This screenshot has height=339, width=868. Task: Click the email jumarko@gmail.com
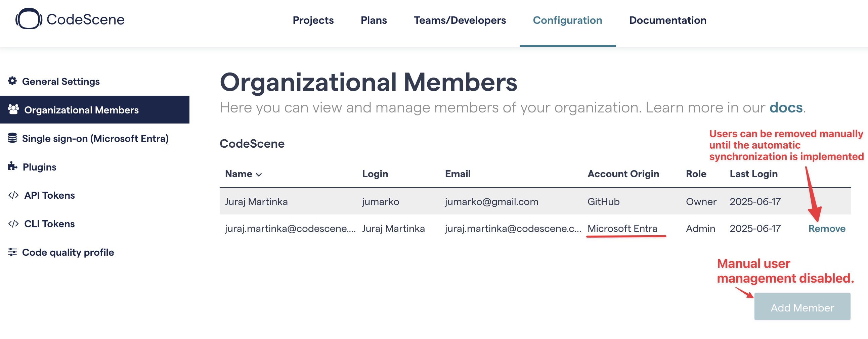[x=492, y=201]
